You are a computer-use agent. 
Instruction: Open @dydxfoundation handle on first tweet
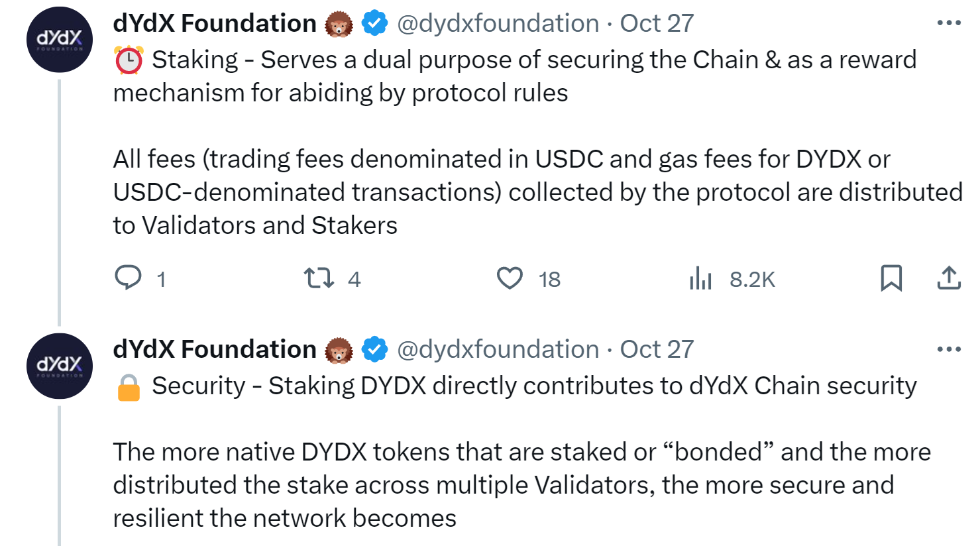498,23
